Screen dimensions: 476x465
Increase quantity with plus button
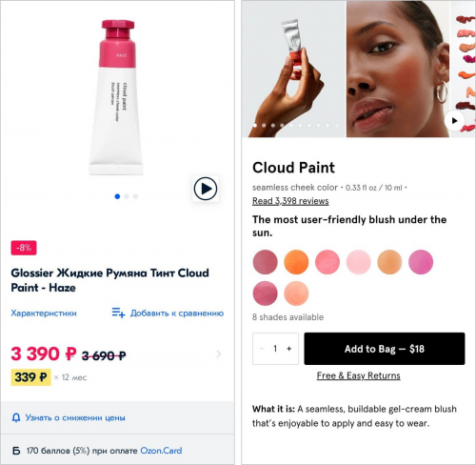pyautogui.click(x=288, y=349)
